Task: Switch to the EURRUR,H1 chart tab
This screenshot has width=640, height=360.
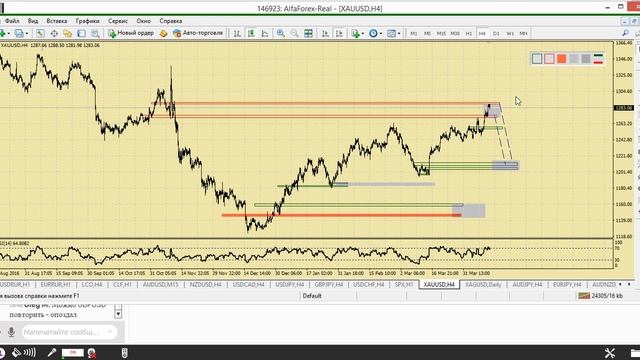Action: tap(56, 284)
